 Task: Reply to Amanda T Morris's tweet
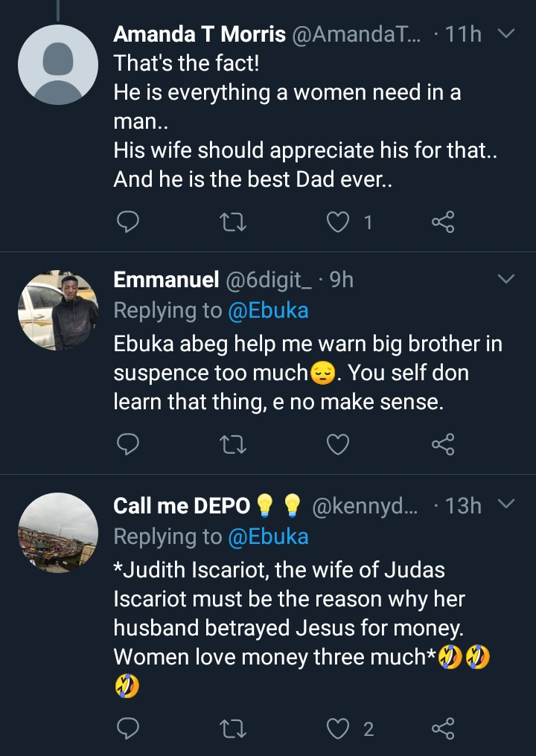click(128, 222)
